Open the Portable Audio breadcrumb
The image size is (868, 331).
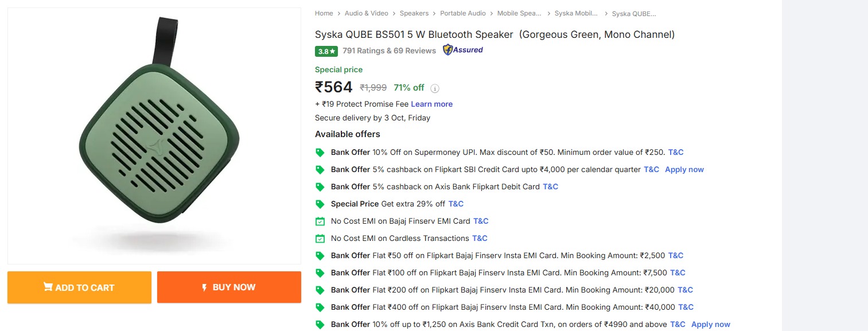coord(462,13)
